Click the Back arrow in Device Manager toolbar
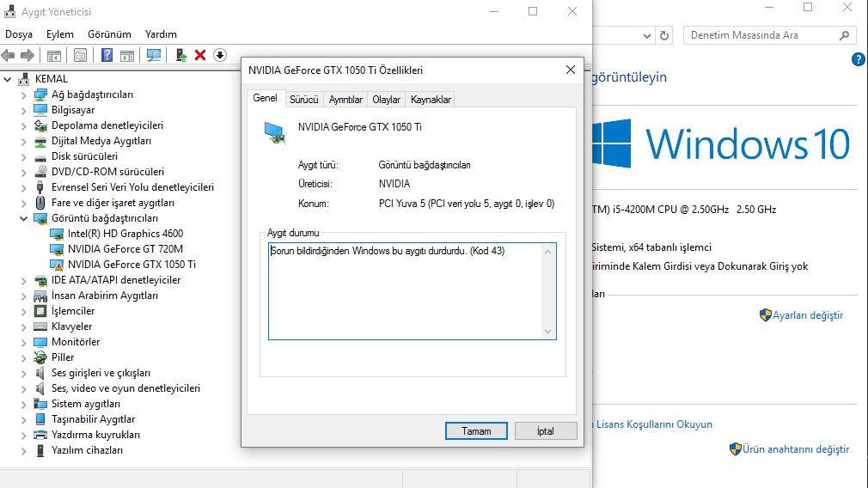868x488 pixels. click(9, 55)
